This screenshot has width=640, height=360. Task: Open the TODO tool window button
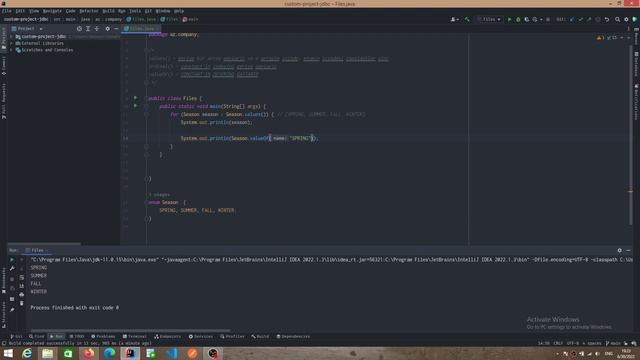[76, 336]
